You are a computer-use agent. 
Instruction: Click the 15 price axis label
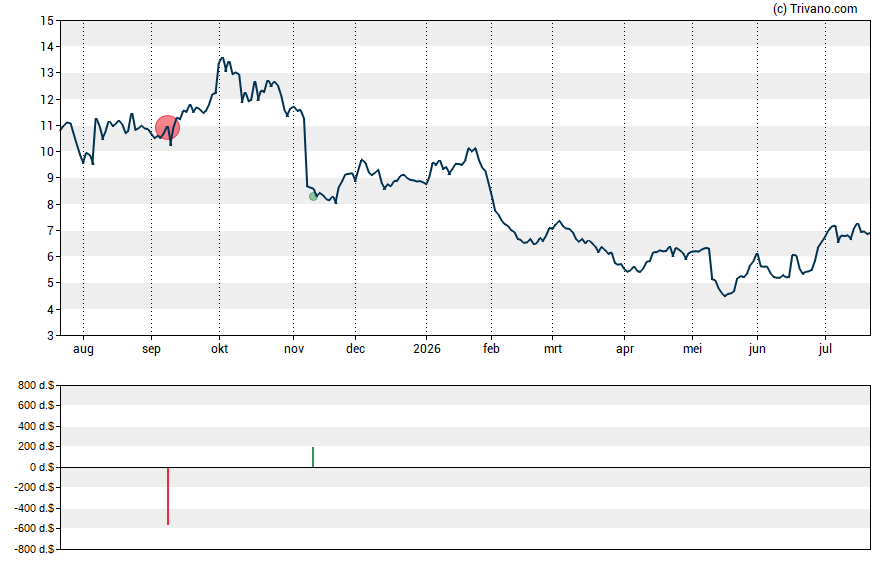tap(47, 21)
